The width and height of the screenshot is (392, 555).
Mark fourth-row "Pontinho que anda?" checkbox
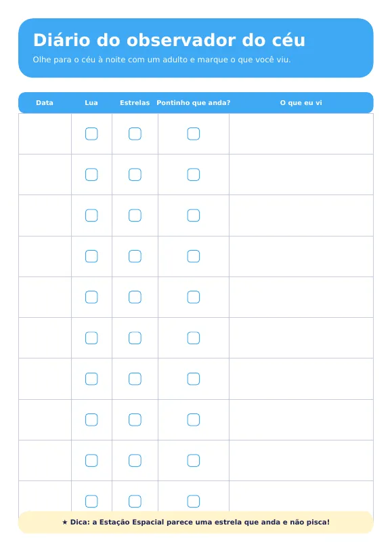(194, 256)
